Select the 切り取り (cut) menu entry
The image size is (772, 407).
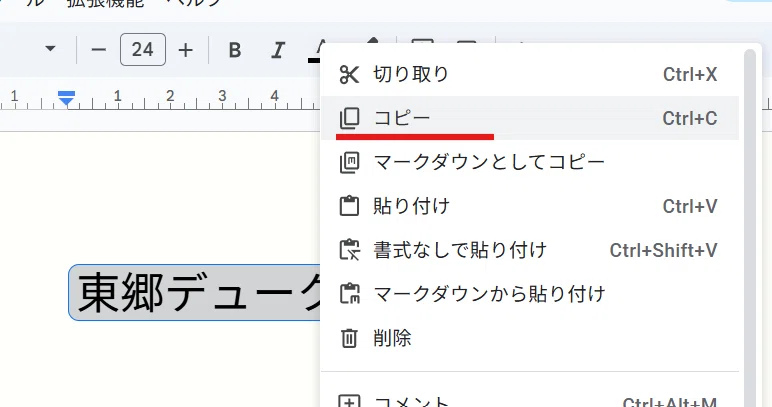[530, 74]
